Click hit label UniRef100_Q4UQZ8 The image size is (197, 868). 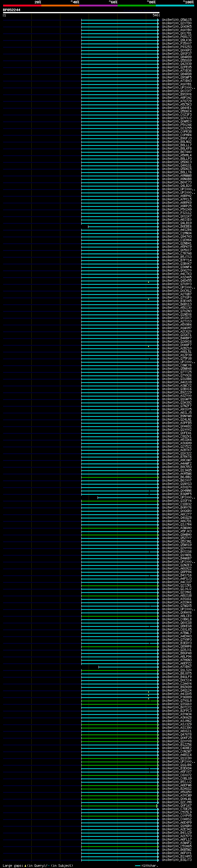[176, 518]
